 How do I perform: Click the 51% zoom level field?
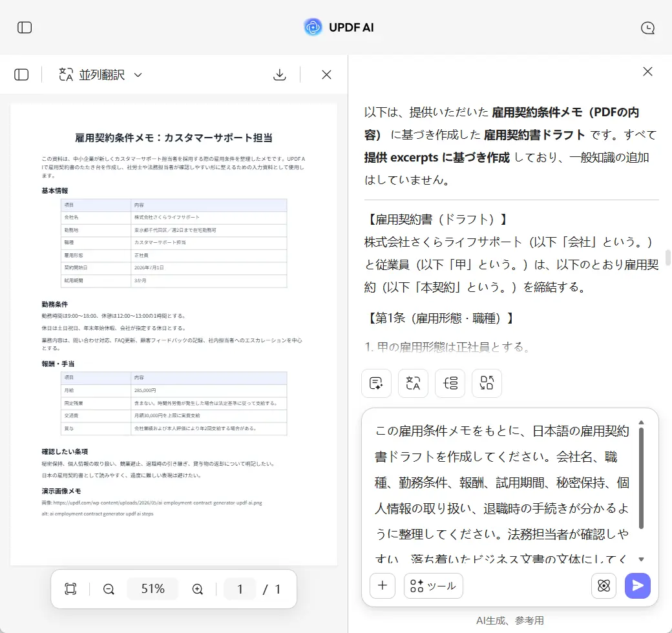(153, 589)
